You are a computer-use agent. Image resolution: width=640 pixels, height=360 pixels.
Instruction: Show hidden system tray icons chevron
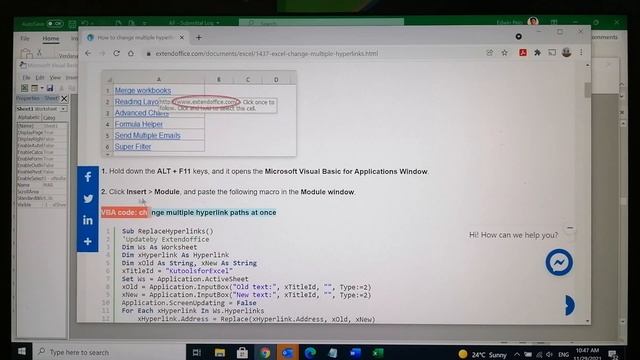(x=517, y=354)
